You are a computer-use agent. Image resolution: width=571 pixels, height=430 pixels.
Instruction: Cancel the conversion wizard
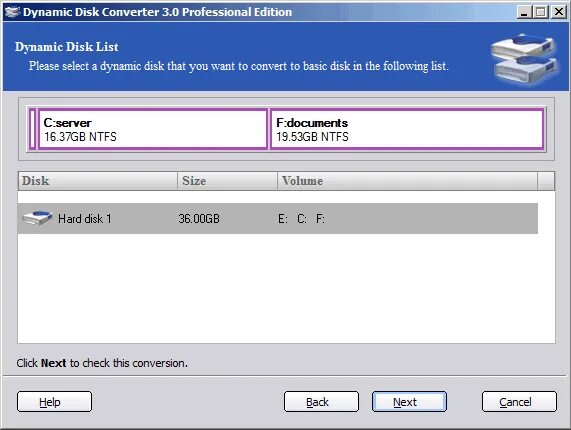(519, 402)
